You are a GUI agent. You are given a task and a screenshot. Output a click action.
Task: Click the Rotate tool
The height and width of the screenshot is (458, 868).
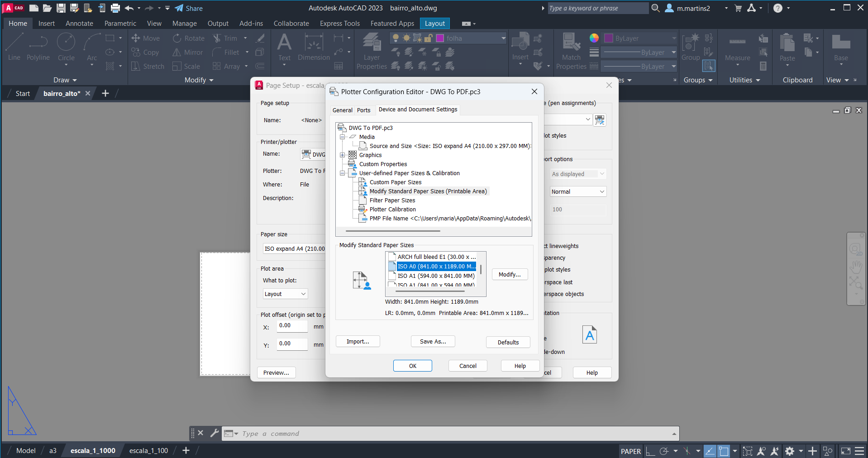(x=188, y=38)
